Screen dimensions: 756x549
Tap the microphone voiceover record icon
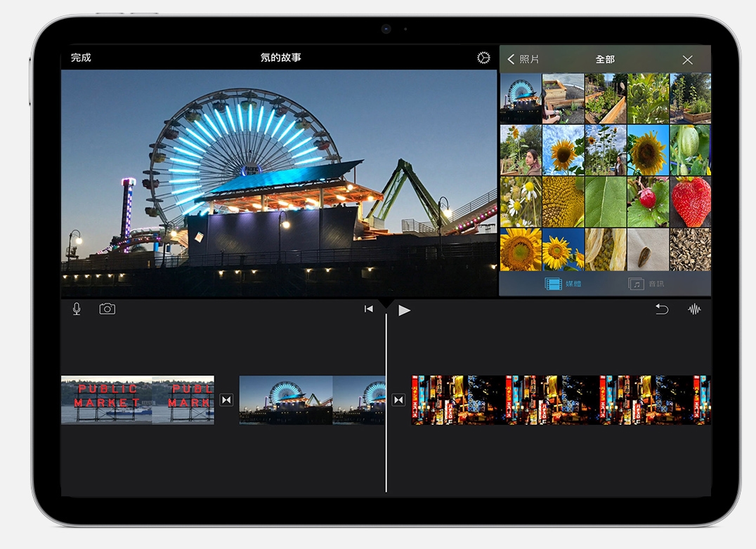[77, 309]
